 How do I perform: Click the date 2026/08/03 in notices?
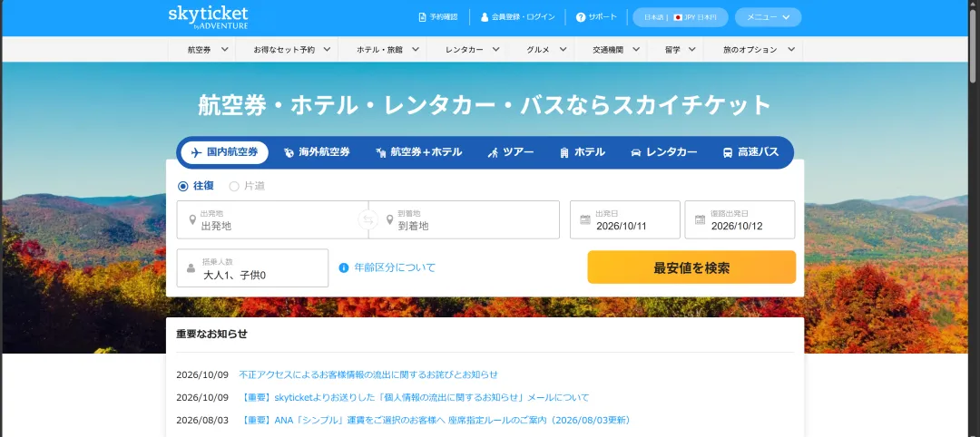(202, 420)
